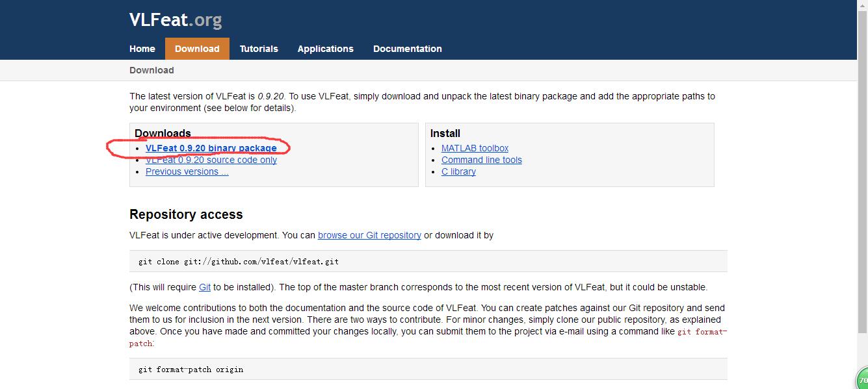
Task: Click the Git hyperlink in the paragraph
Action: tap(205, 286)
